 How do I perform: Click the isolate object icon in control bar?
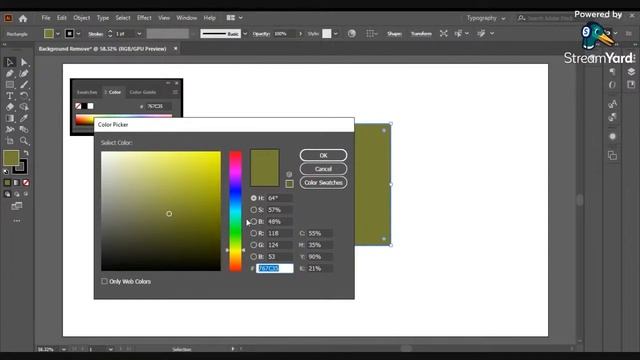click(x=444, y=34)
